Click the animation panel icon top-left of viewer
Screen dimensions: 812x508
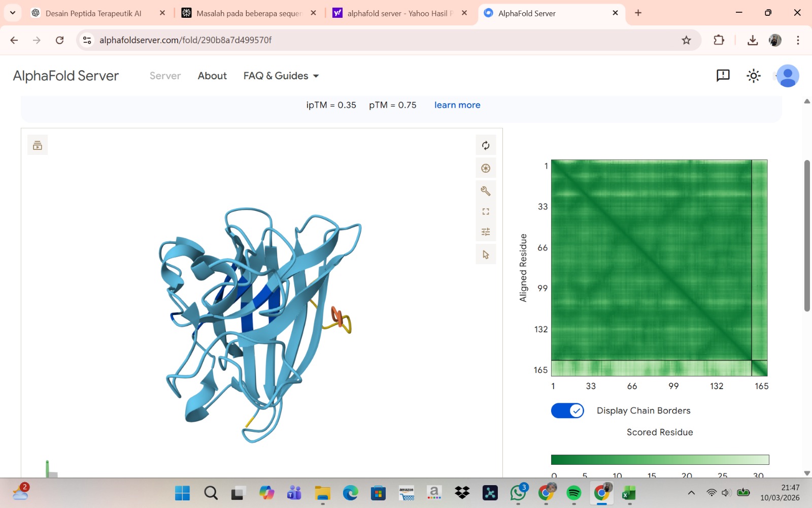pyautogui.click(x=38, y=146)
